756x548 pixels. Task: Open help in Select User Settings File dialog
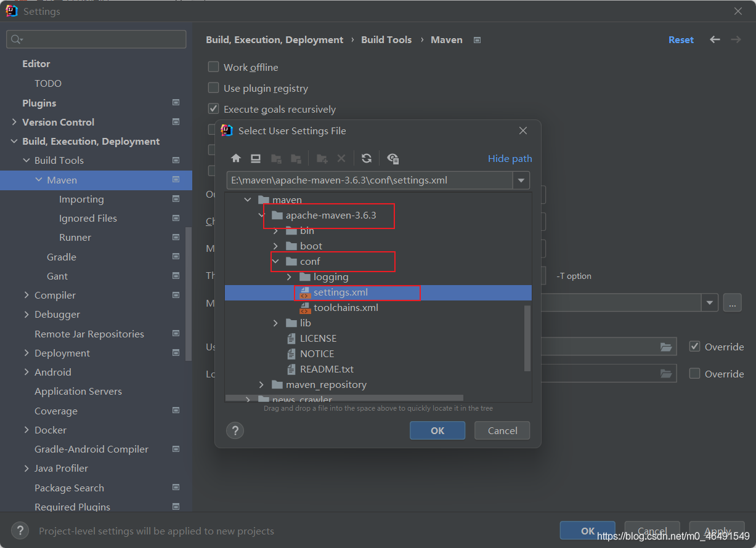235,430
